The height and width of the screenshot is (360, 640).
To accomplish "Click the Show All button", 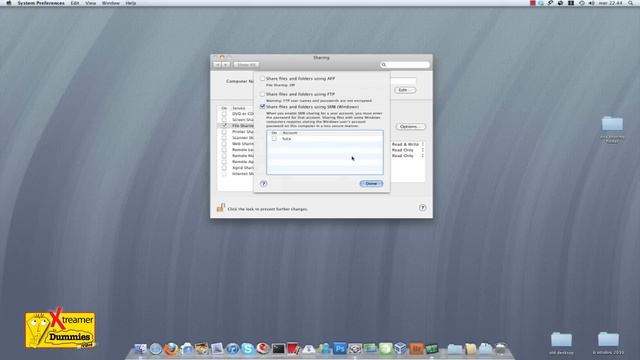I will click(246, 65).
